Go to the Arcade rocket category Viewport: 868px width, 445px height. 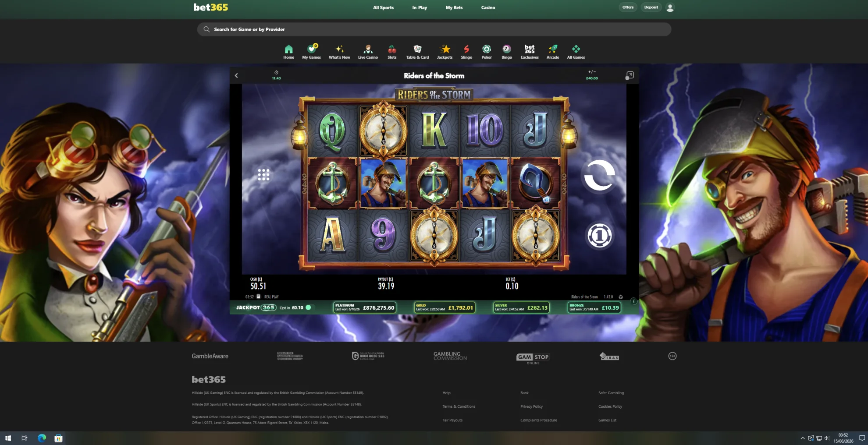click(553, 52)
